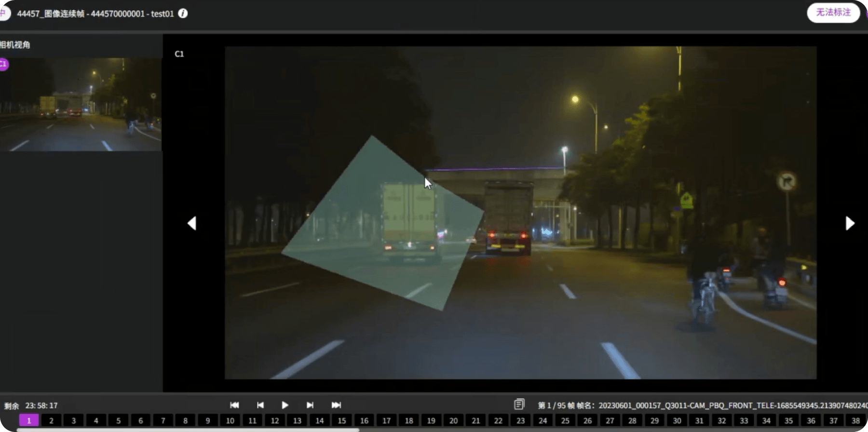
Task: Jump to last frame playback icon
Action: click(336, 405)
